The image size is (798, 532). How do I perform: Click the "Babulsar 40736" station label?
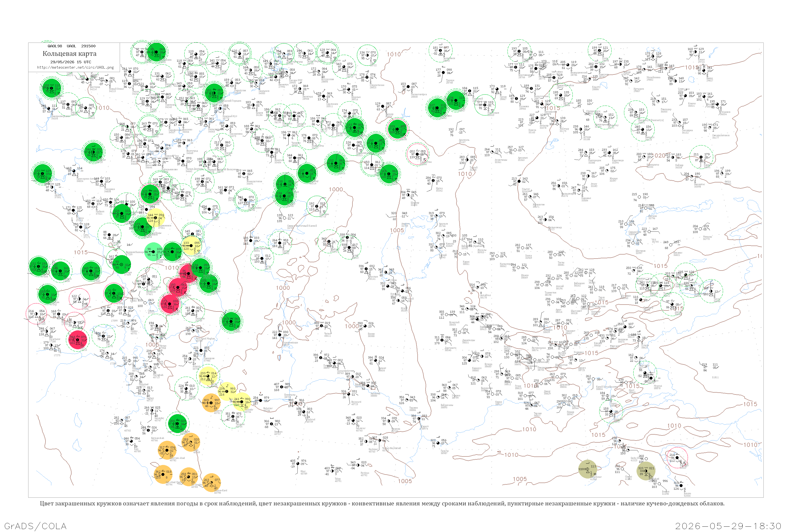(x=268, y=410)
